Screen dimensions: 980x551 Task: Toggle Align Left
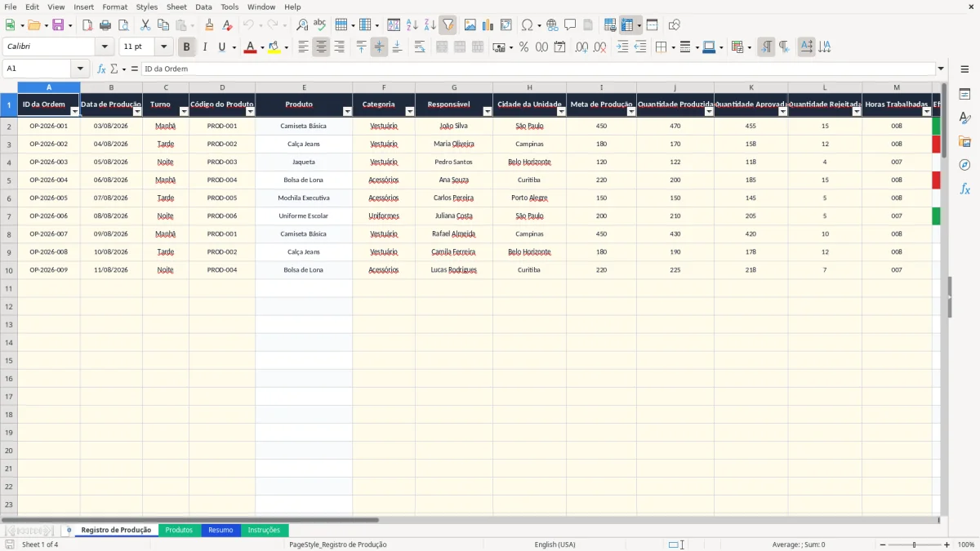click(303, 47)
